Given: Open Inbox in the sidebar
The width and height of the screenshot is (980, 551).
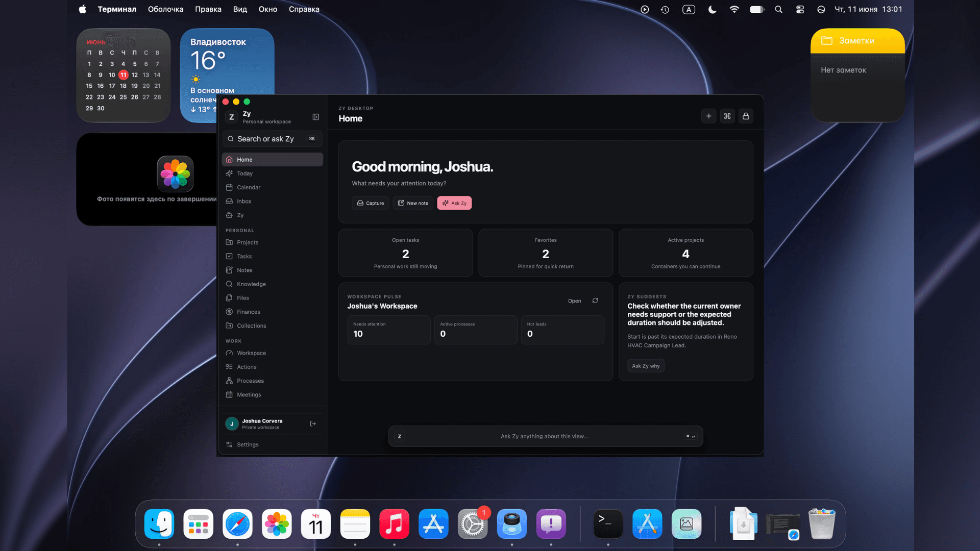Looking at the screenshot, I should click(272, 201).
